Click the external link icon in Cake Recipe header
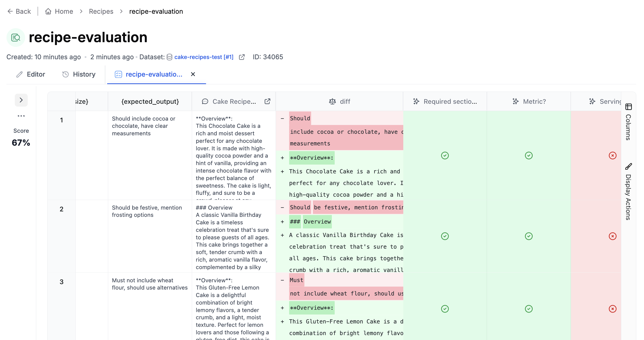This screenshot has height=340, width=644. point(267,101)
